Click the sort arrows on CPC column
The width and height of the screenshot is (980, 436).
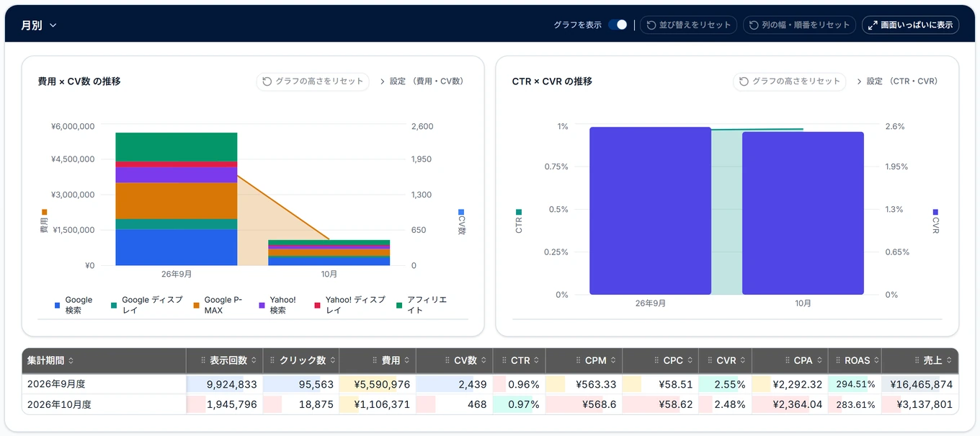(690, 360)
